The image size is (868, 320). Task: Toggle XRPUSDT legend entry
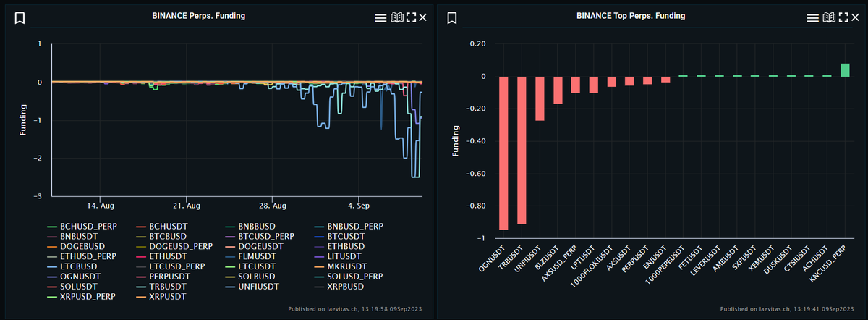[161, 297]
